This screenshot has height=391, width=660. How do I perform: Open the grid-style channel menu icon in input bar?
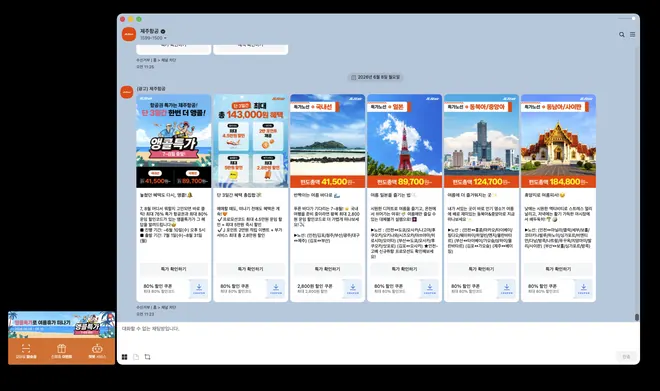pyautogui.click(x=125, y=357)
